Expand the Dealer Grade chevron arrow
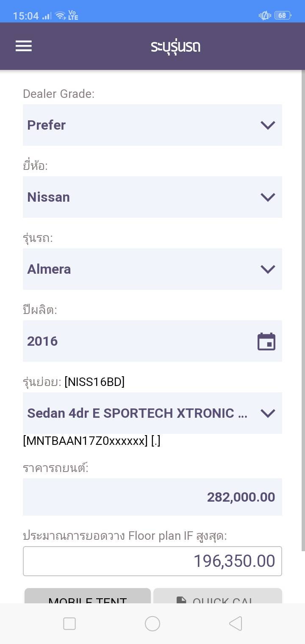The width and height of the screenshot is (305, 644). (x=268, y=125)
